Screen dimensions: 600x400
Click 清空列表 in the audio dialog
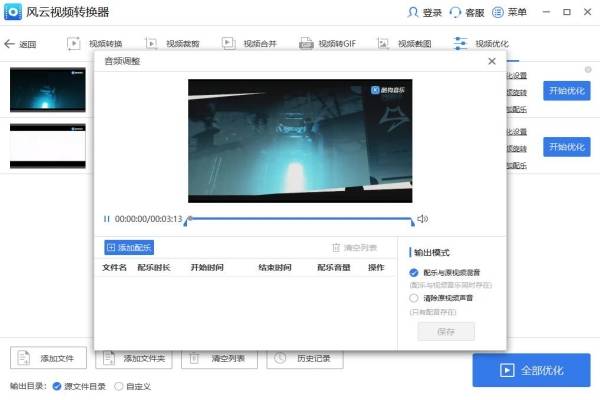click(x=355, y=248)
